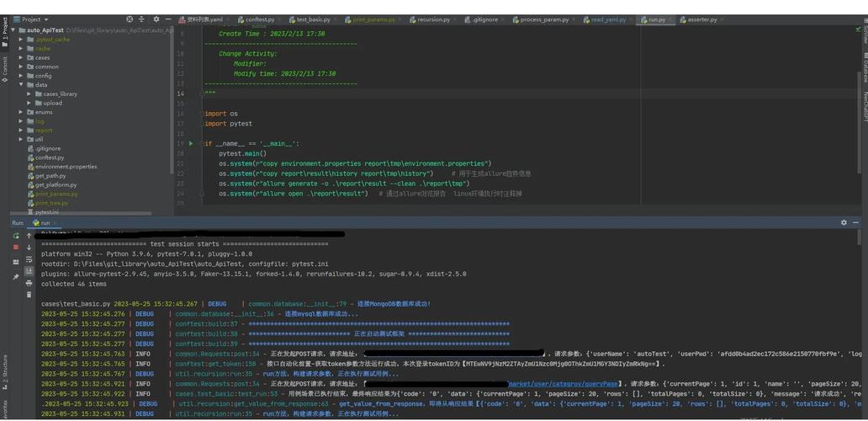This screenshot has width=868, height=421.
Task: Expand the cases_library folder
Action: (29, 93)
